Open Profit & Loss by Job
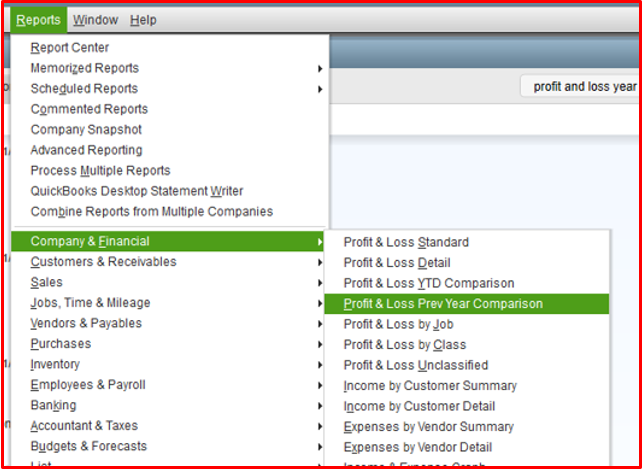This screenshot has height=470, width=644. click(x=467, y=325)
